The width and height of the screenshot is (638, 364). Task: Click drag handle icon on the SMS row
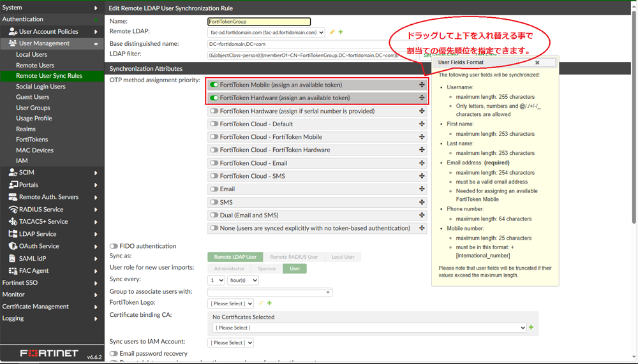pos(422,202)
